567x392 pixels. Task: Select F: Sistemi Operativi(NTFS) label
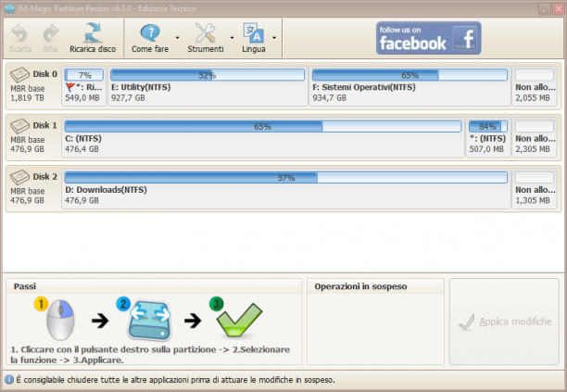click(364, 87)
